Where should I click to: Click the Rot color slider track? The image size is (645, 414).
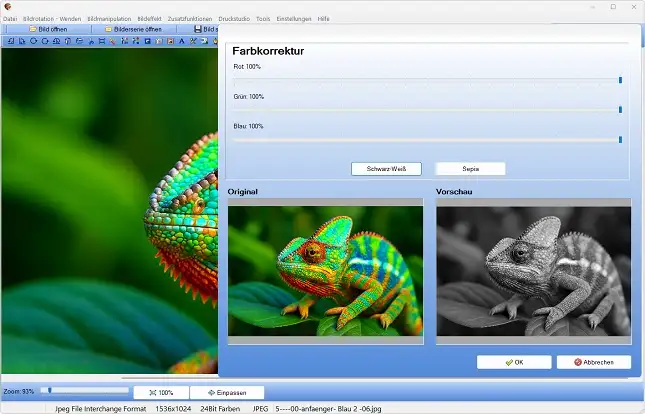click(427, 79)
